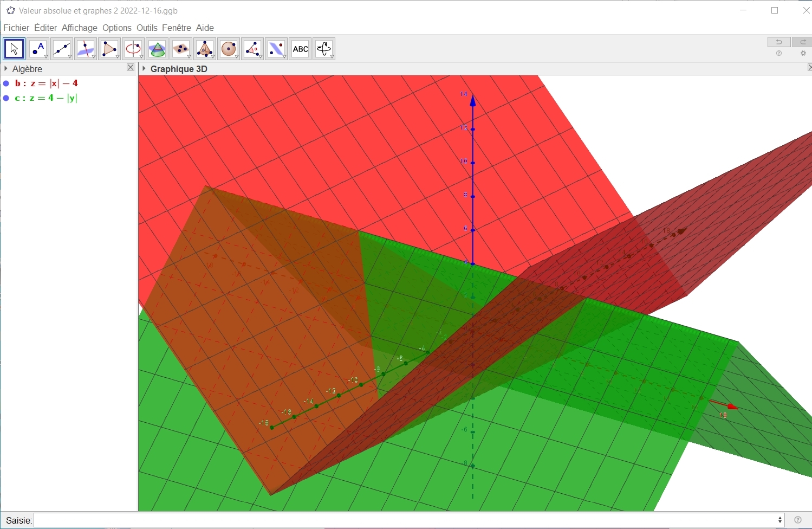Expand the Algèbre panel style bar
Screen dimensions: 812x529
[6, 69]
